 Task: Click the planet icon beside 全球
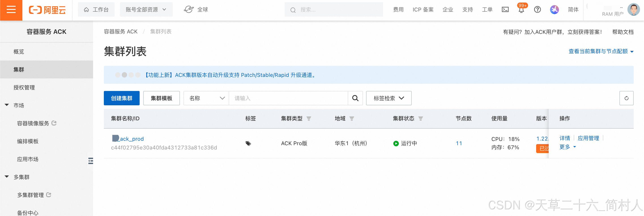point(189,9)
